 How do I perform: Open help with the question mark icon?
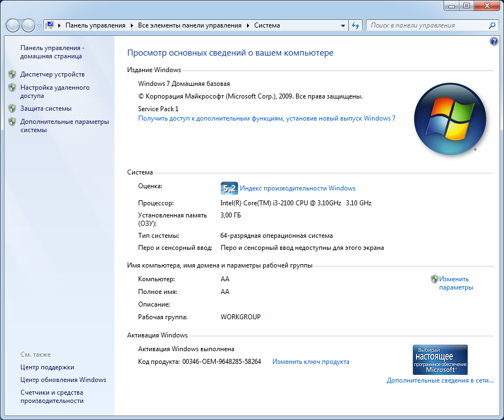[x=494, y=41]
